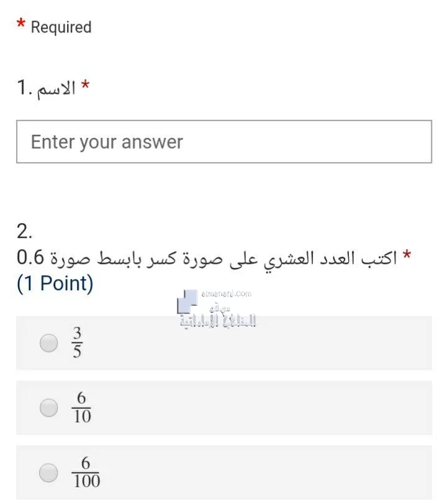Viewport: 447px width, 504px height.
Task: Click the '(1 Point)' text
Action: click(x=55, y=283)
